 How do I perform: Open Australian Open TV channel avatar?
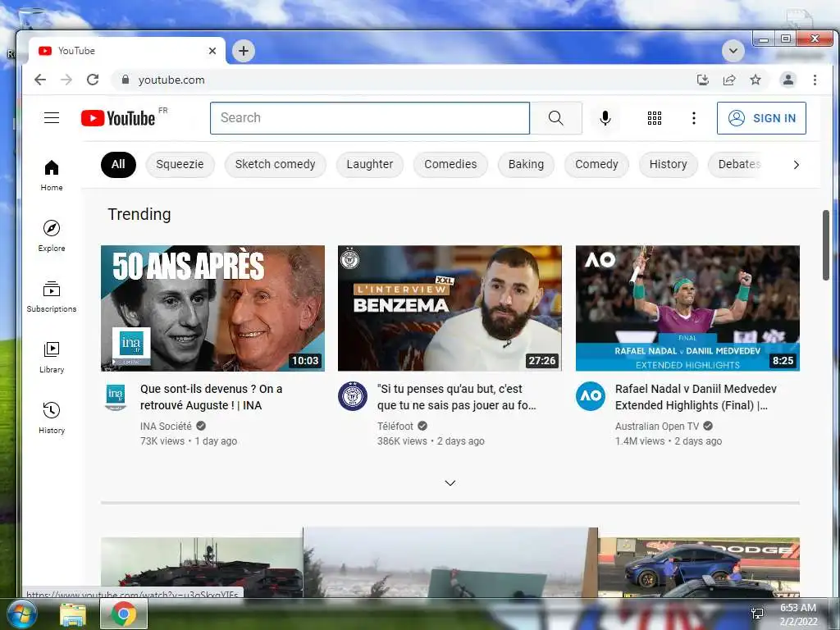click(x=591, y=396)
